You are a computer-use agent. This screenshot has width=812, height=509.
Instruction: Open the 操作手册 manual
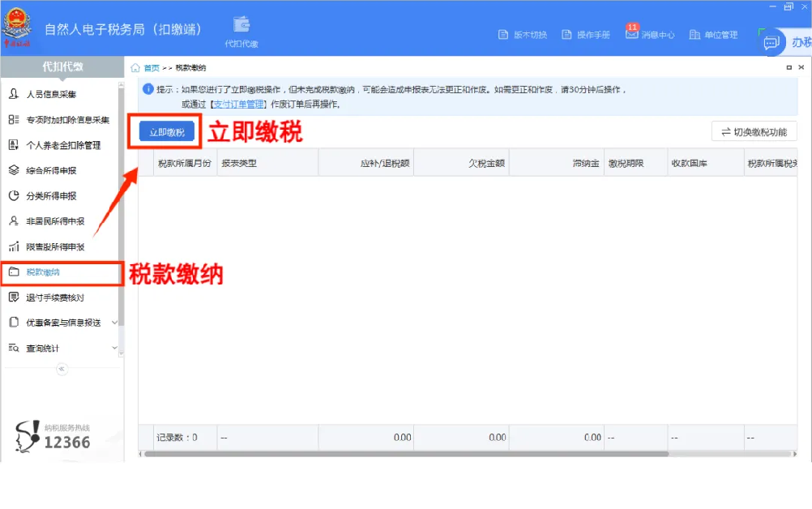coord(586,35)
